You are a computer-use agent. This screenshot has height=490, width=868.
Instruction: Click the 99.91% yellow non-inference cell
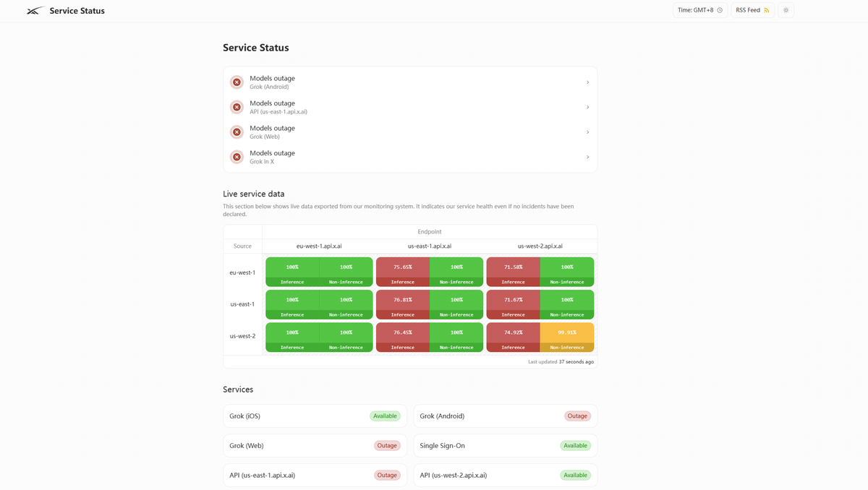[x=567, y=338]
